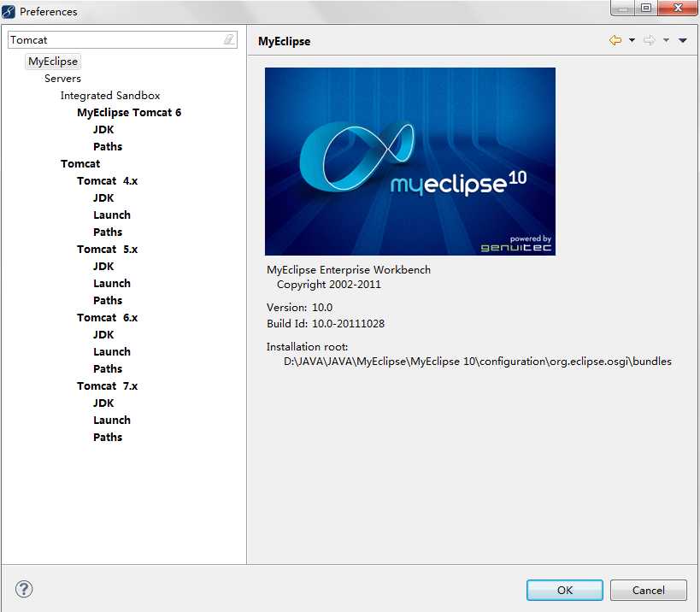Select Launch under Tomcat 6.x
This screenshot has height=612, width=700.
pyautogui.click(x=112, y=352)
